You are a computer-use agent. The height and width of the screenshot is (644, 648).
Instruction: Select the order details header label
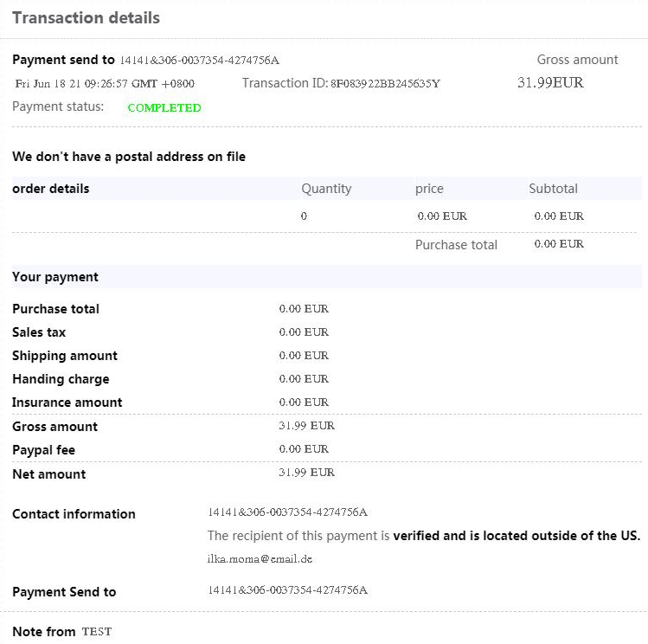(51, 189)
